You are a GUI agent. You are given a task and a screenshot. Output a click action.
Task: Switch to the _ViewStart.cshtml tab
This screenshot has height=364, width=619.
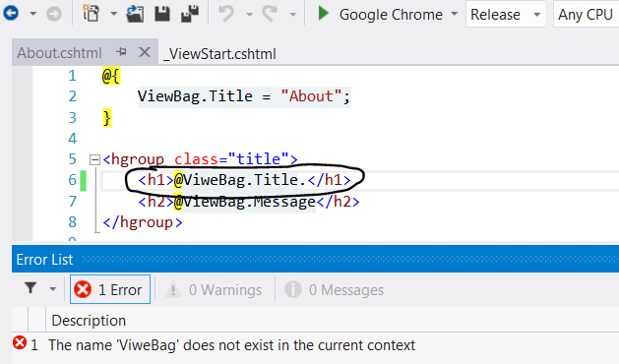click(219, 54)
